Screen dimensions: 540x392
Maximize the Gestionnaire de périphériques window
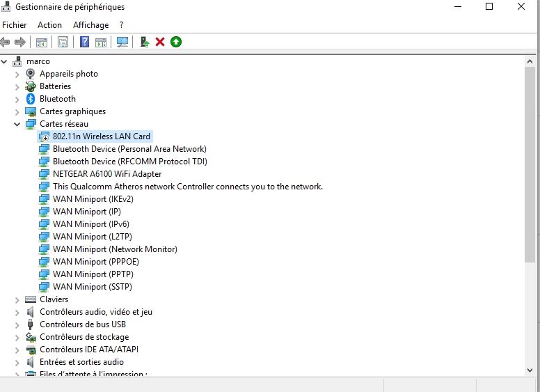click(489, 6)
